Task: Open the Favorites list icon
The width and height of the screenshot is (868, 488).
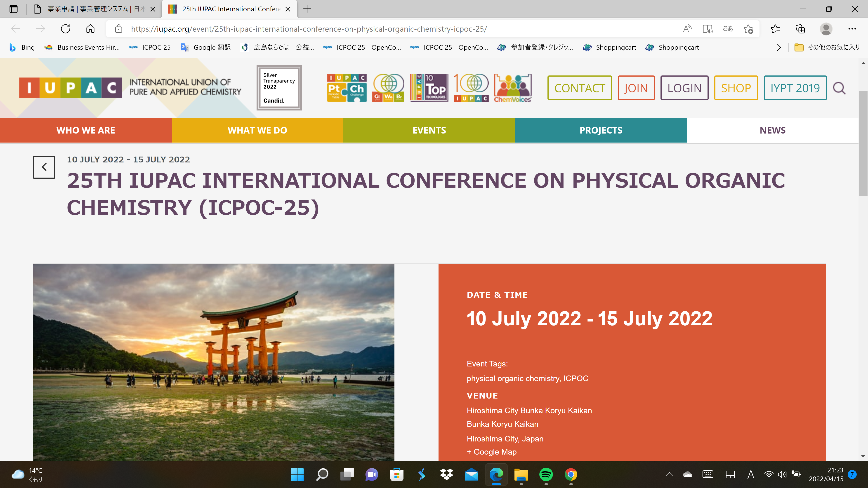Action: (x=775, y=29)
